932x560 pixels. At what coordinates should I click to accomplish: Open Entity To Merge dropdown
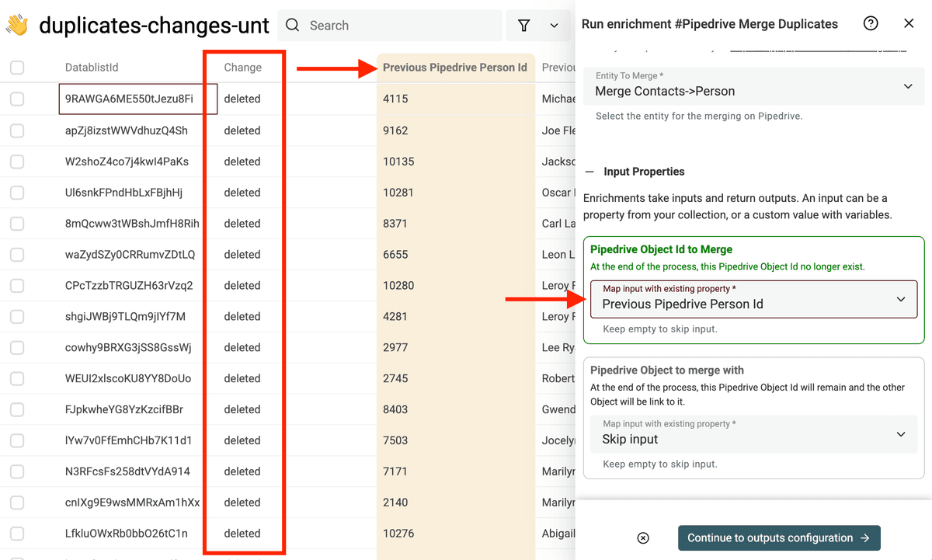(753, 86)
